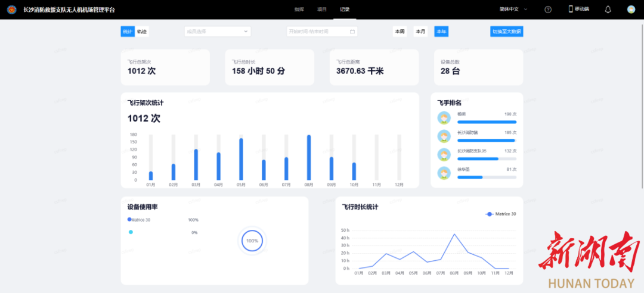Click the user avatar in the top-right corner
The width and height of the screenshot is (644, 293).
(631, 10)
